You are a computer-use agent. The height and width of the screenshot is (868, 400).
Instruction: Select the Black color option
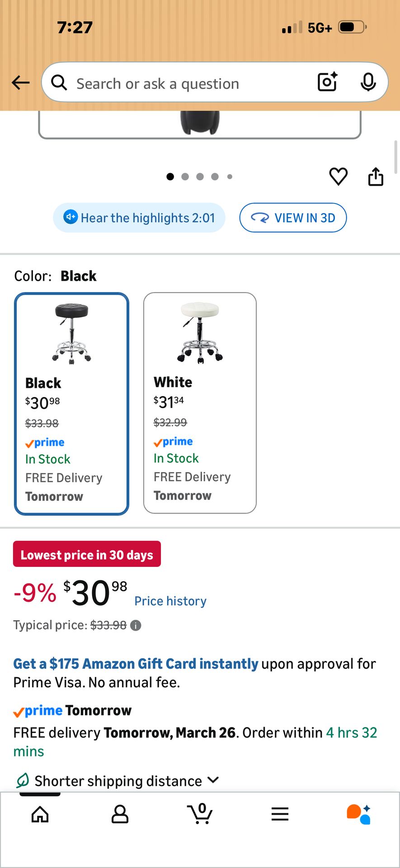click(72, 404)
